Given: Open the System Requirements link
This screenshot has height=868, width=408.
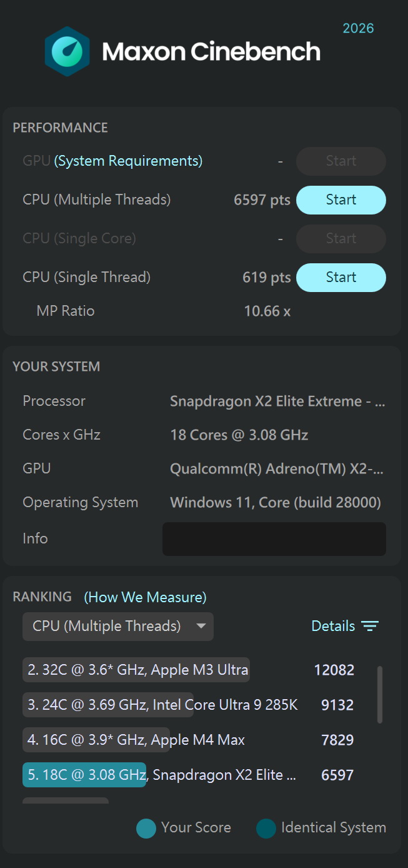Looking at the screenshot, I should click(x=128, y=161).
